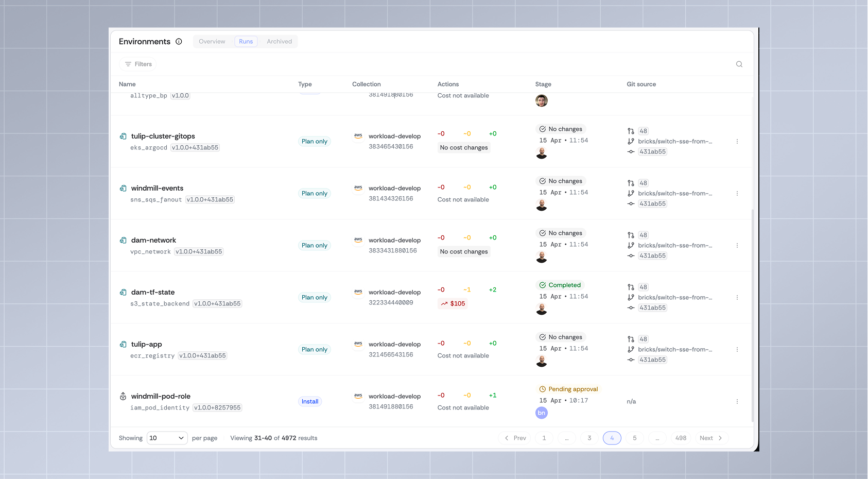Jump to page 3
Viewport: 868px width, 479px height.
point(589,438)
